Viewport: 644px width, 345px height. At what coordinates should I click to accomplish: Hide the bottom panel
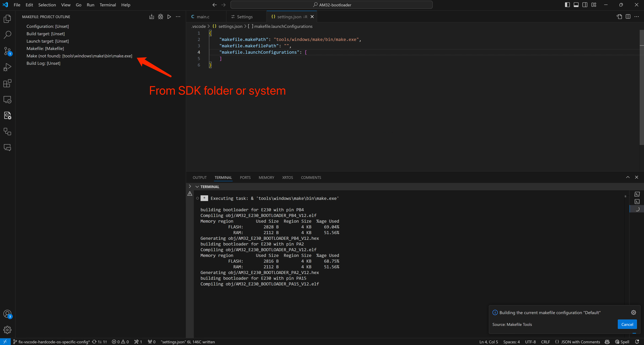coord(636,177)
